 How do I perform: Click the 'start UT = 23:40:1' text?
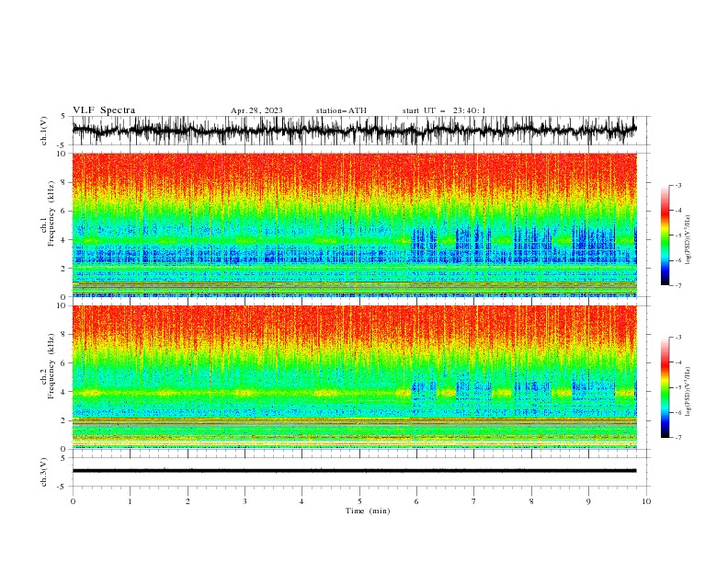point(444,110)
